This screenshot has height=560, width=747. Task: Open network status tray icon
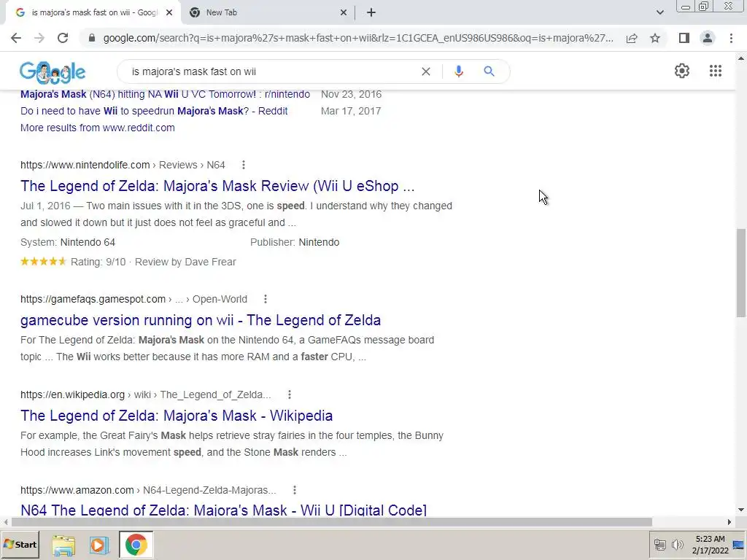[x=659, y=545]
